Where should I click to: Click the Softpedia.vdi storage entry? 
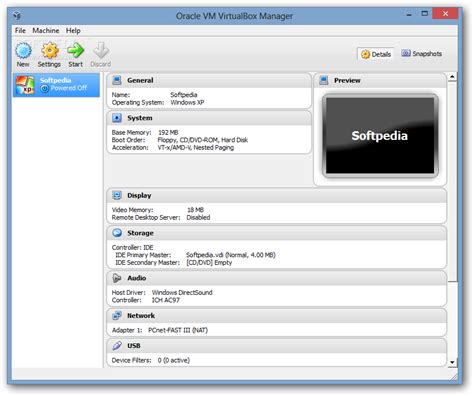(x=231, y=255)
